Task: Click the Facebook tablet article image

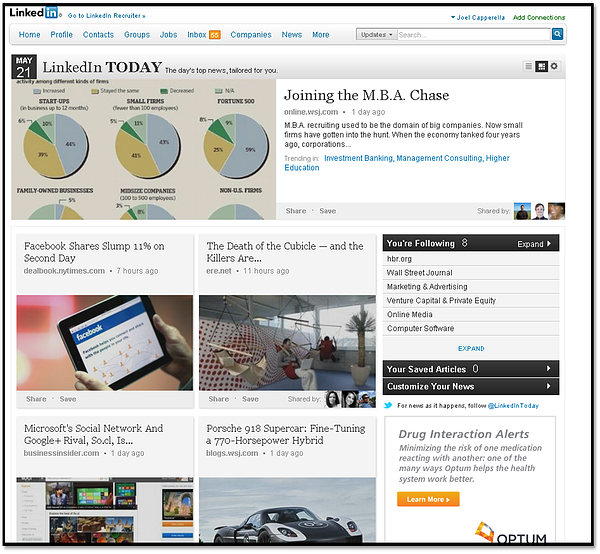Action: pos(104,343)
